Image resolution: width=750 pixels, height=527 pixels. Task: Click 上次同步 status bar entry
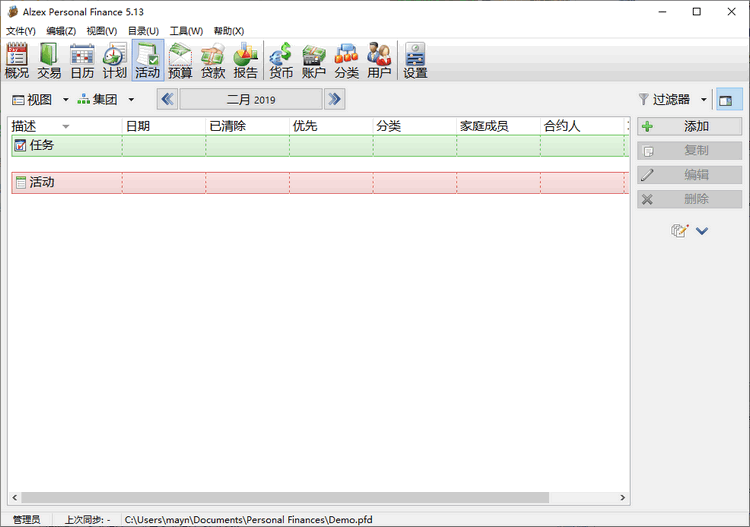tap(88, 520)
